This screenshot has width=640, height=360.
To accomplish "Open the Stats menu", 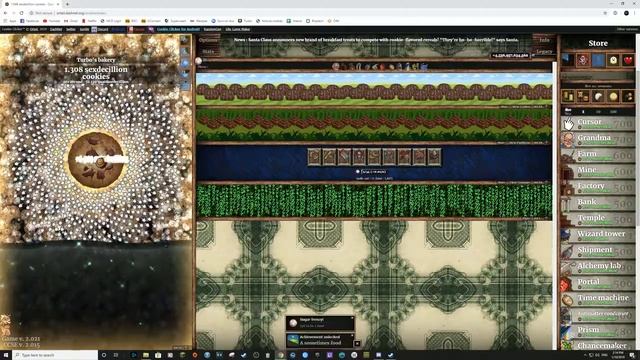I will tap(208, 51).
